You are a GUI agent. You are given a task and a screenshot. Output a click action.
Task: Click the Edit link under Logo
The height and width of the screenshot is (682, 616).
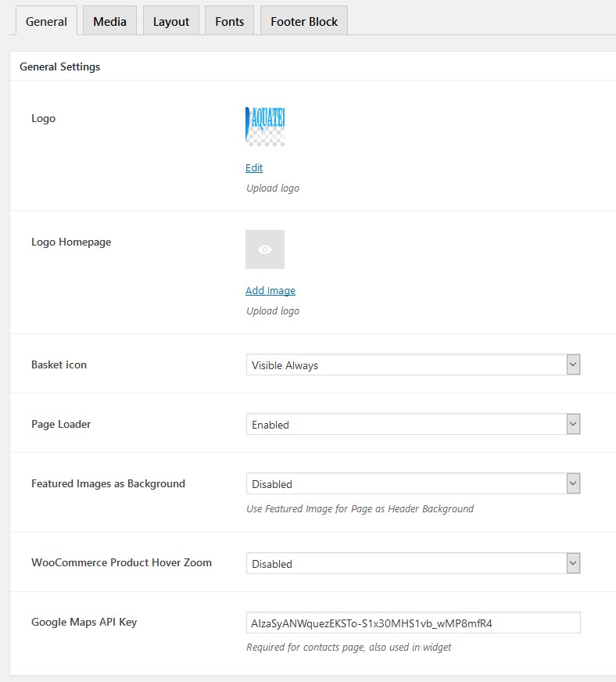[254, 167]
